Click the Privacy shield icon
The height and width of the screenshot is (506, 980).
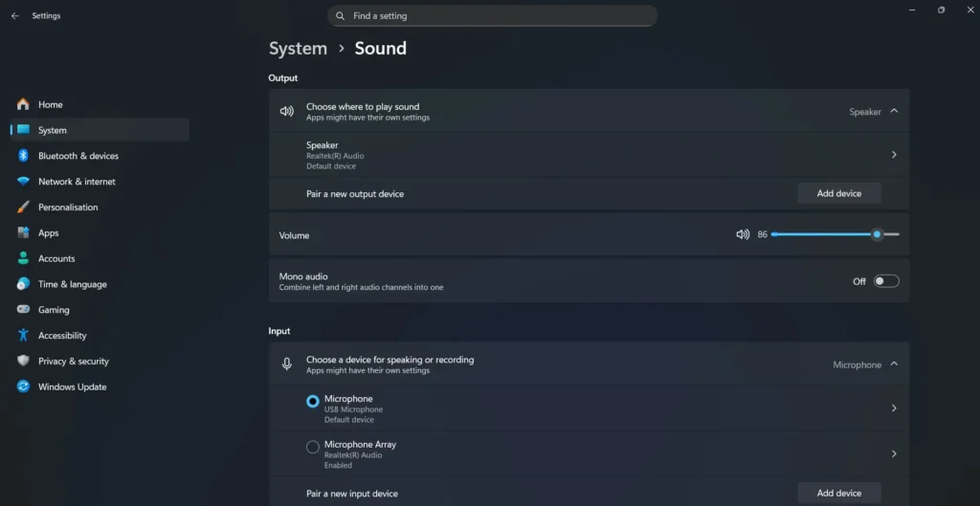(23, 361)
